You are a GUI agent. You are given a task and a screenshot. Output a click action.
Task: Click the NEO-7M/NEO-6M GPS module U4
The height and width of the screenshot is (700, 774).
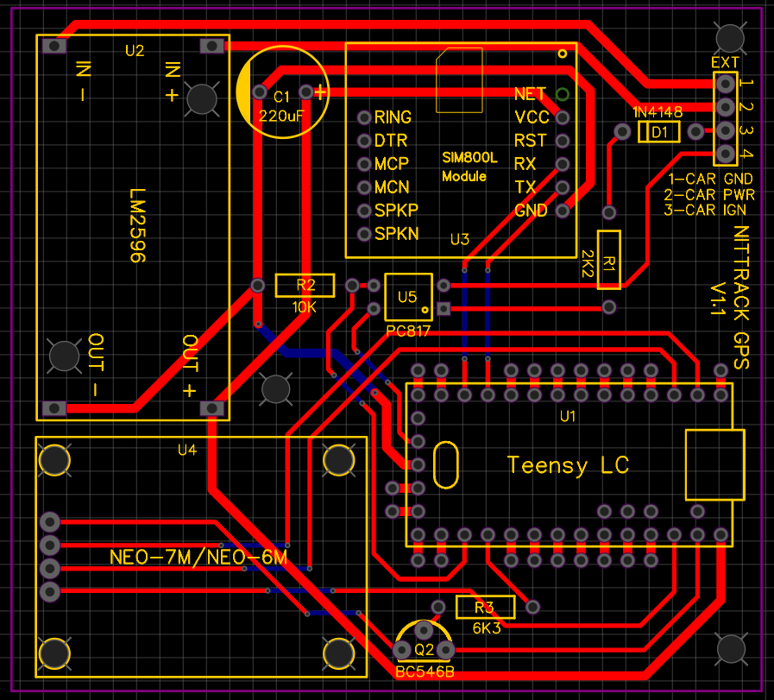[198, 557]
